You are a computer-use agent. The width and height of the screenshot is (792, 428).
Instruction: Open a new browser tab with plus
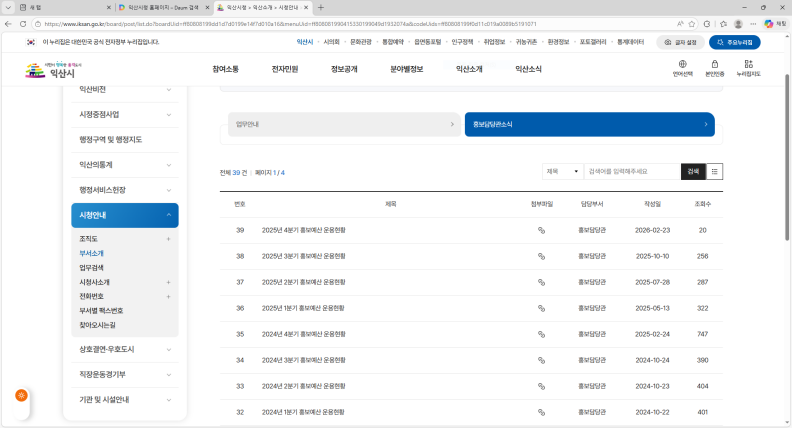(x=321, y=8)
